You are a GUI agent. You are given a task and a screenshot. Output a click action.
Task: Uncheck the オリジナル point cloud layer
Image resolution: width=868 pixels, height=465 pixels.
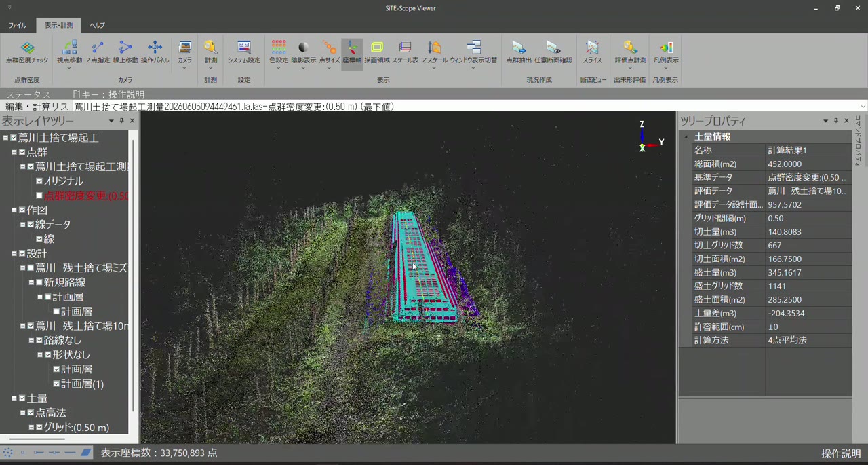(x=39, y=181)
